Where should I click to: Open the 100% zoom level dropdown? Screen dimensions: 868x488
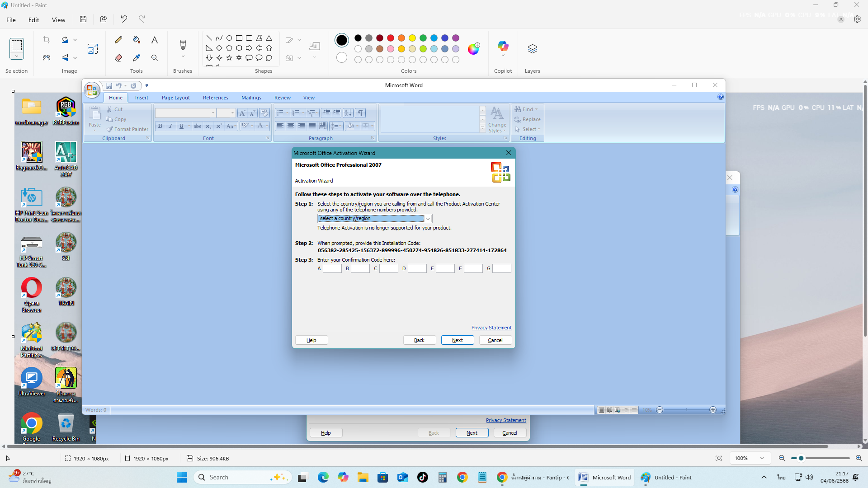750,458
